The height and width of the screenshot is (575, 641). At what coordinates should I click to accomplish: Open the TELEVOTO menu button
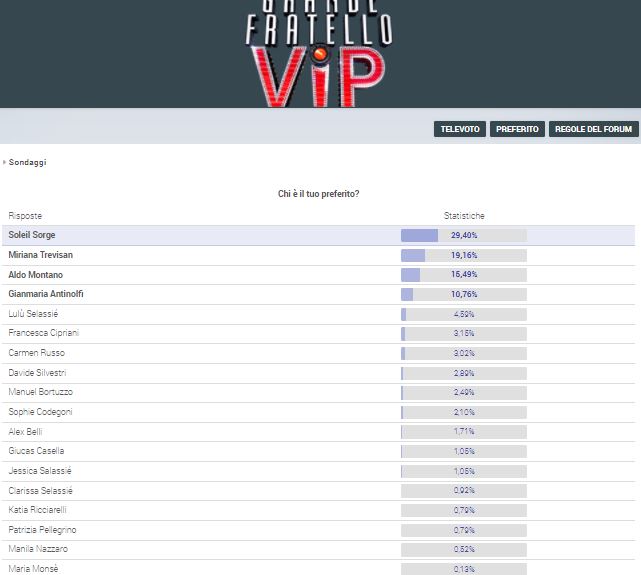[460, 129]
